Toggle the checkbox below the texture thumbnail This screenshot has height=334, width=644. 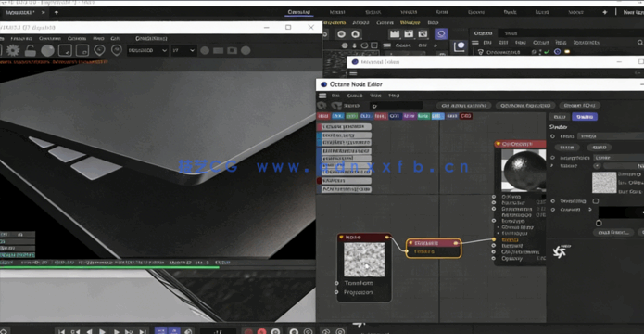click(596, 201)
